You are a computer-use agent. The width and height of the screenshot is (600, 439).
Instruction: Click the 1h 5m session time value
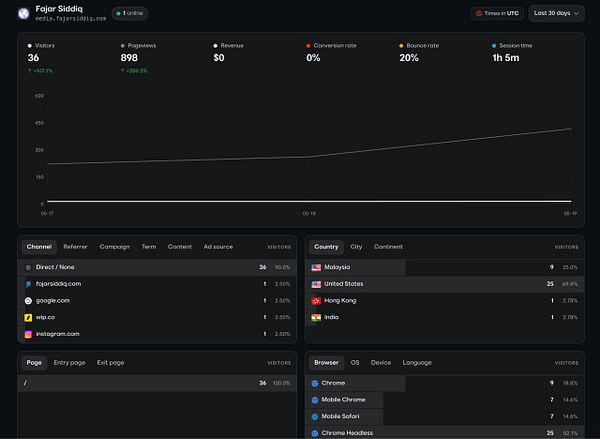pos(506,58)
